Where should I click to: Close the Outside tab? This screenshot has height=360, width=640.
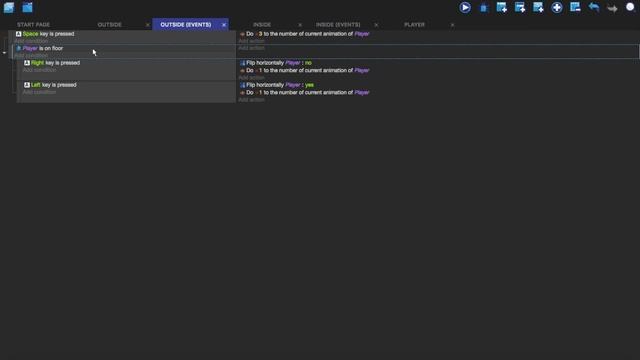click(147, 25)
